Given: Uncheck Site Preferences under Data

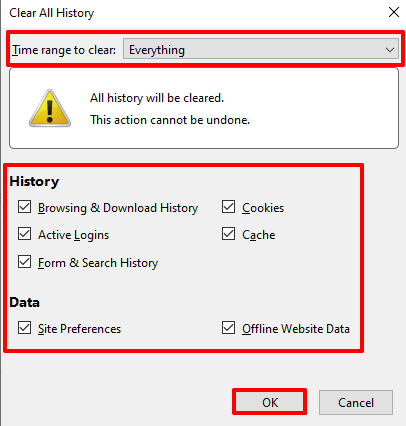Looking at the screenshot, I should coord(25,328).
